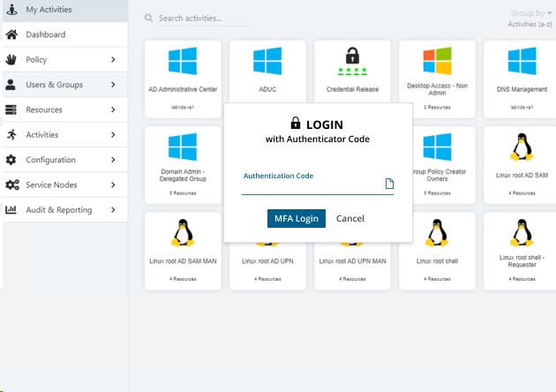Click the Audit & Reporting chart icon
The width and height of the screenshot is (556, 392).
11,209
